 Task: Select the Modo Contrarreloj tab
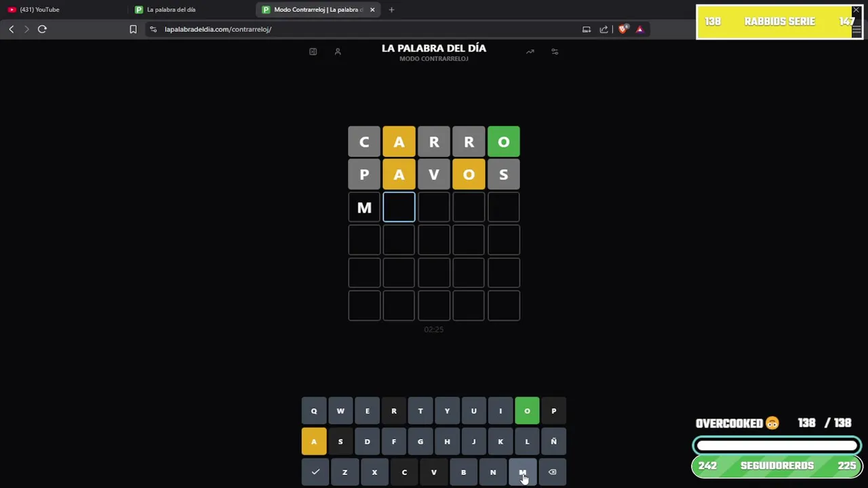point(319,9)
